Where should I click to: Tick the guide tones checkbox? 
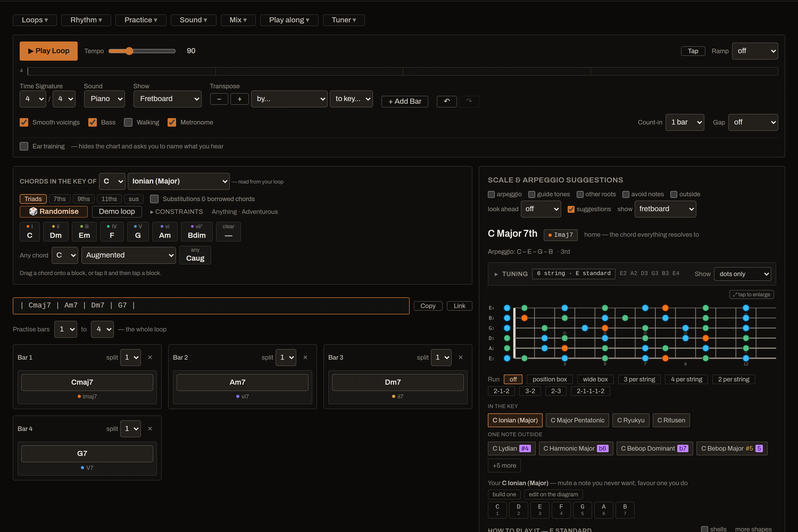(x=532, y=194)
